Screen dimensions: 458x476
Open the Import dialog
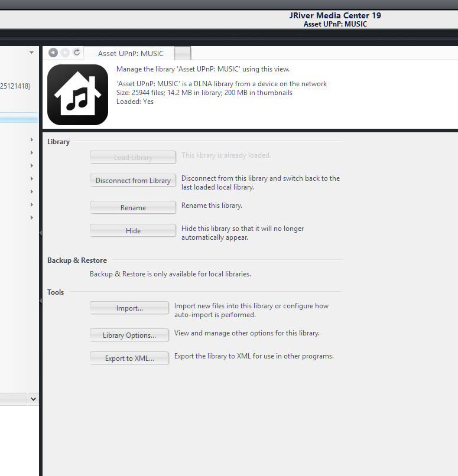click(x=129, y=308)
